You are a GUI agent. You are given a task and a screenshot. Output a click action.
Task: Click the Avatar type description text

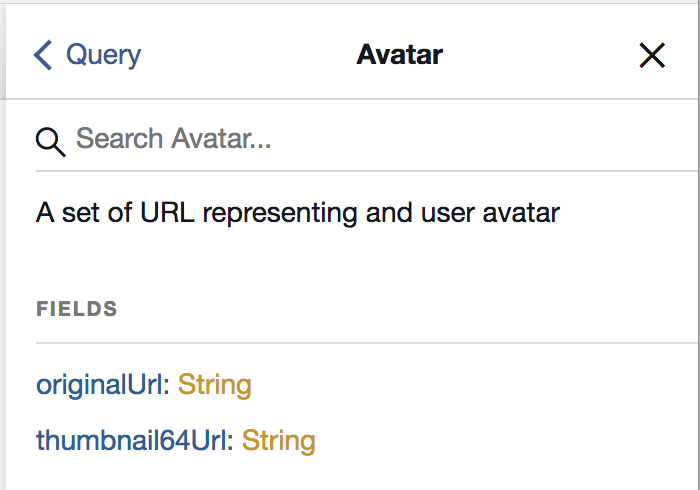pyautogui.click(x=297, y=213)
